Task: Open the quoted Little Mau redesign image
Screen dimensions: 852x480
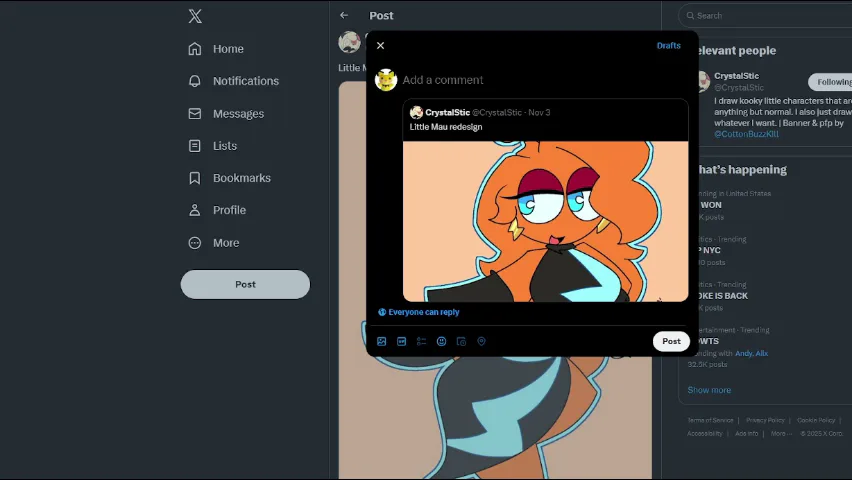Action: (x=546, y=221)
